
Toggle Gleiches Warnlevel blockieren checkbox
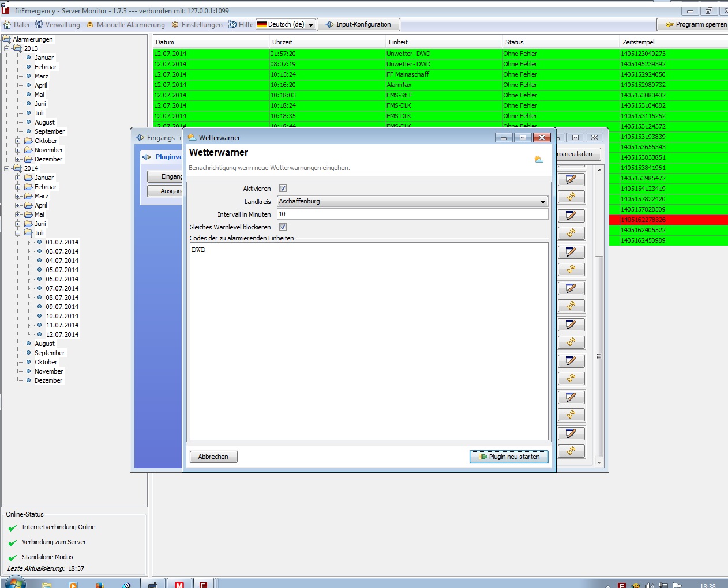283,227
